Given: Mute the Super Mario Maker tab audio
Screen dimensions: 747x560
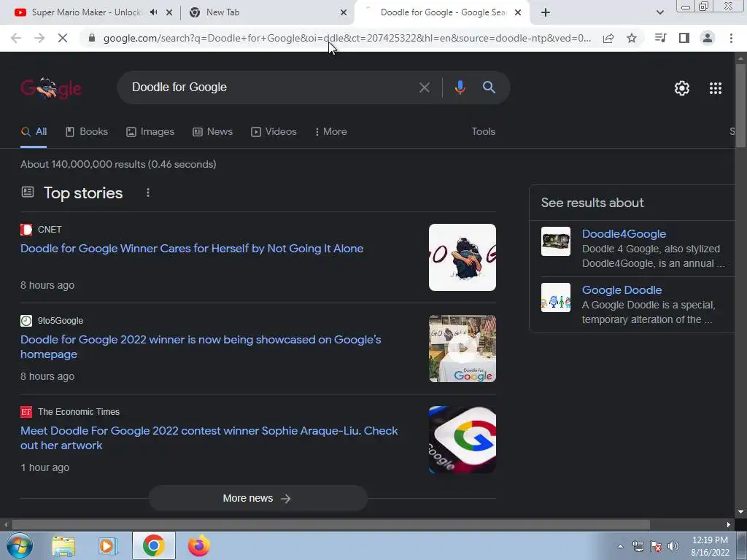Looking at the screenshot, I should pos(153,12).
